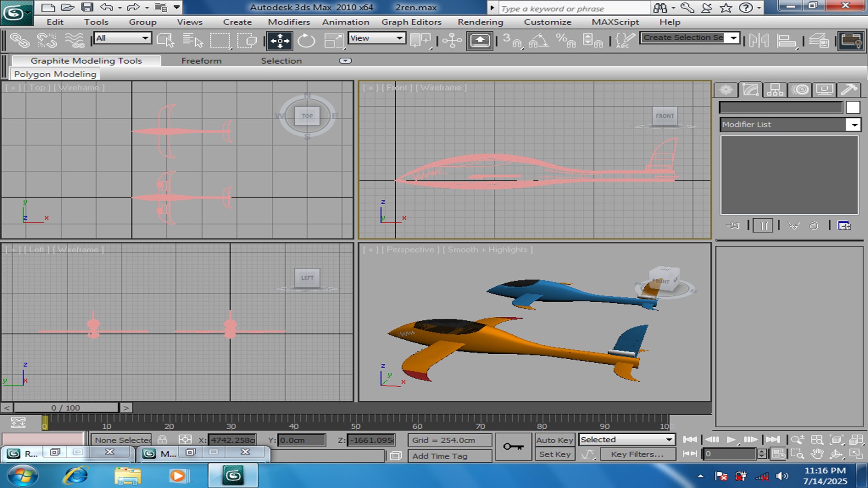Expand the Quick Access toolbar dropdown arrow
This screenshot has height=488, width=868.
pos(177,7)
